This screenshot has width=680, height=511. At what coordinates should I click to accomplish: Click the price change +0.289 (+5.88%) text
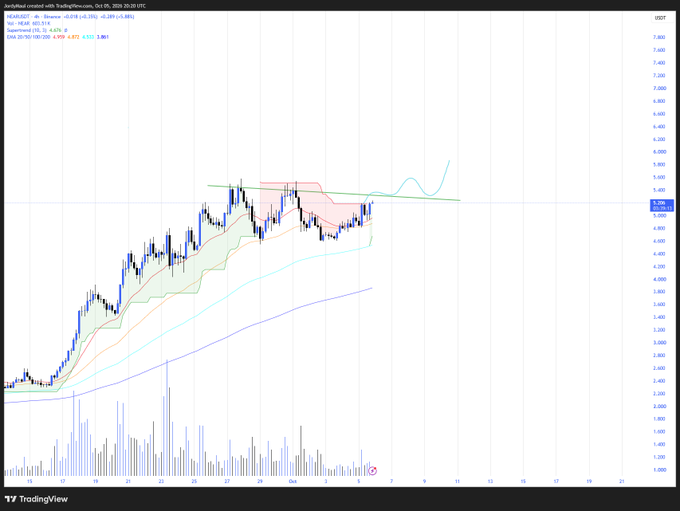pyautogui.click(x=117, y=16)
